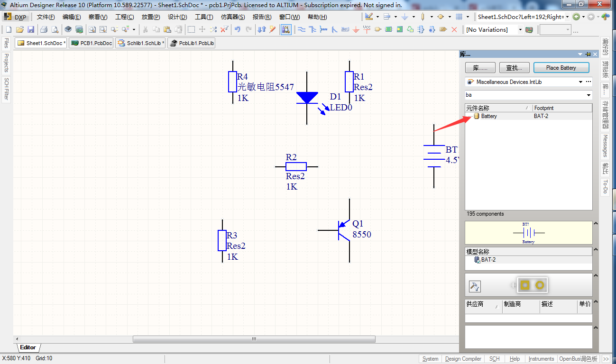Click the grid settings icon in toolbar
The width and height of the screenshot is (616, 364).
point(459,17)
